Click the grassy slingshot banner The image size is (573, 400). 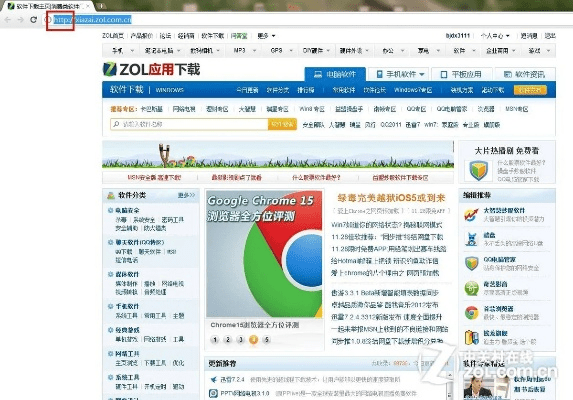click(278, 155)
